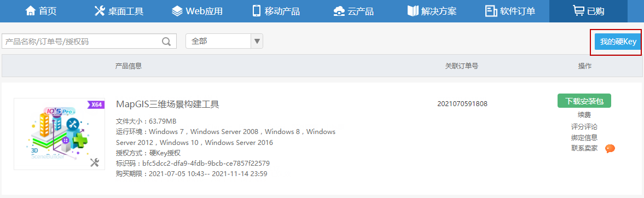This screenshot has height=198, width=644.
Task: Click the 3D SceneBuilder product thumbnail
Action: click(59, 134)
